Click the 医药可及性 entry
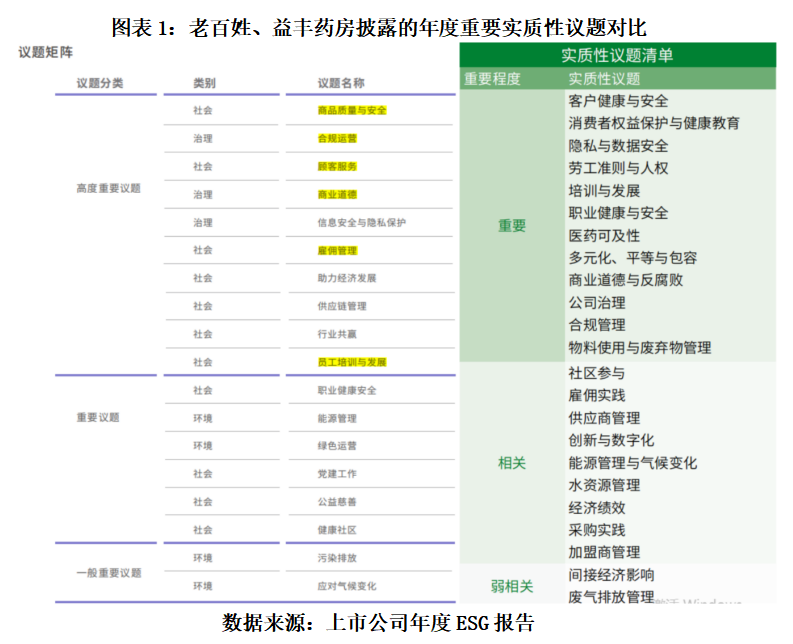Image resolution: width=793 pixels, height=644 pixels. (x=604, y=236)
